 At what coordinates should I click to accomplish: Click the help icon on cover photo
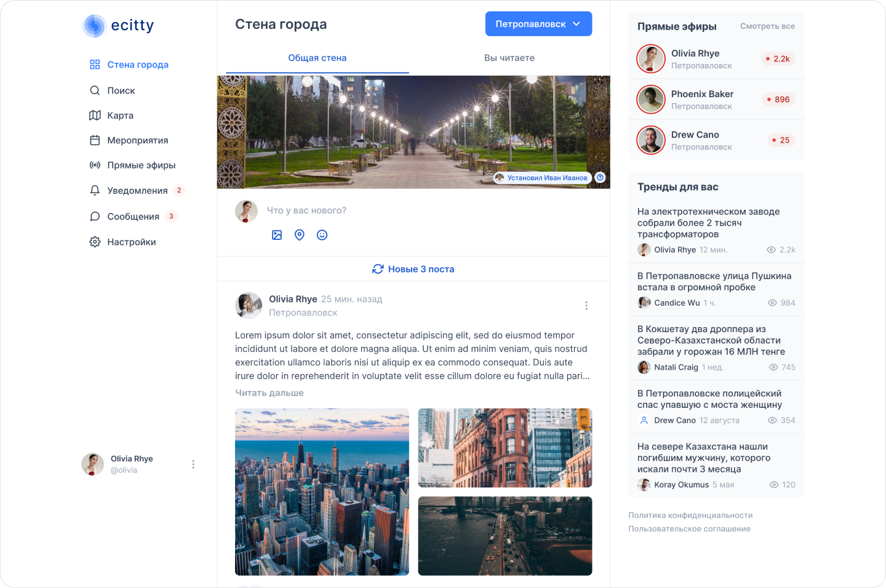tap(600, 178)
